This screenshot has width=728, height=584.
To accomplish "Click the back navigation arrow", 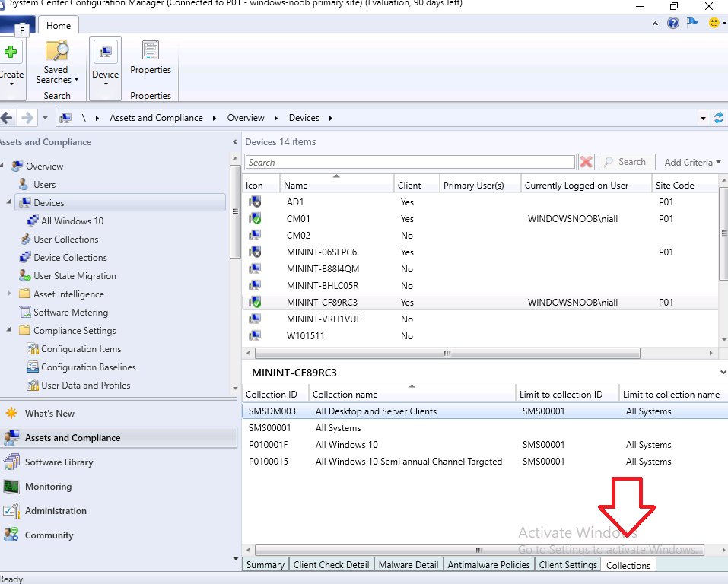I will 7,118.
